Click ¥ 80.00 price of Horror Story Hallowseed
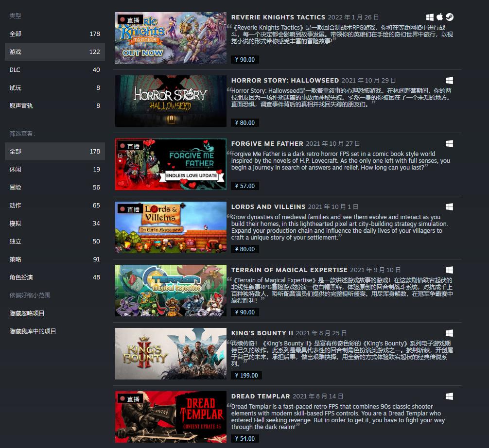Screen dimensions: 489x448 245,123
